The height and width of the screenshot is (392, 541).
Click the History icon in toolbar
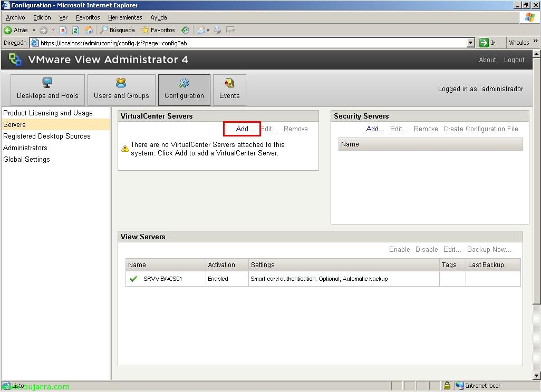click(185, 31)
